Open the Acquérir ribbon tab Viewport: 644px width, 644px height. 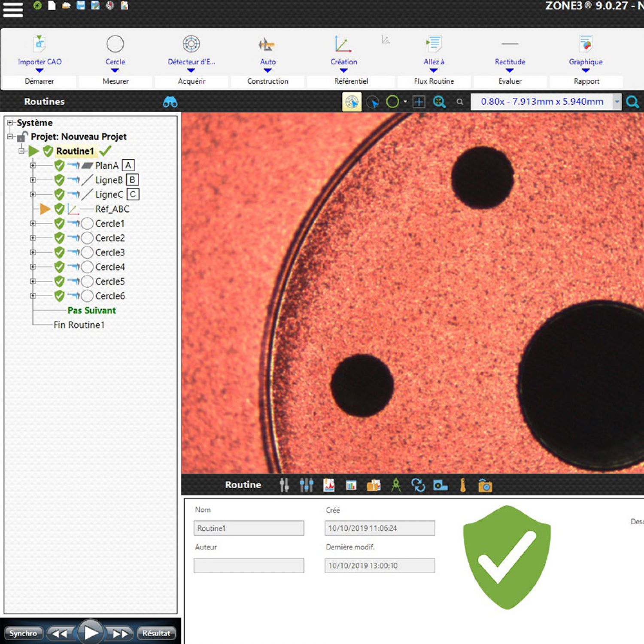pyautogui.click(x=191, y=81)
